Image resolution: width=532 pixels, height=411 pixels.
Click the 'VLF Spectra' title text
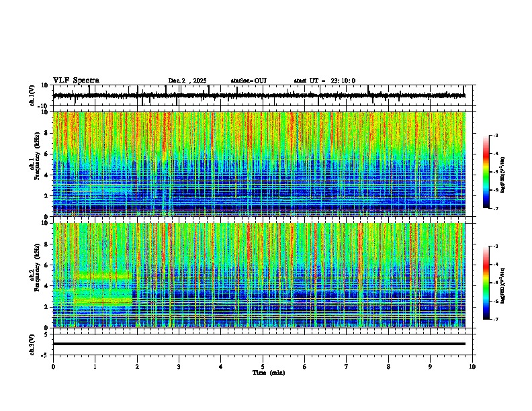pos(76,81)
